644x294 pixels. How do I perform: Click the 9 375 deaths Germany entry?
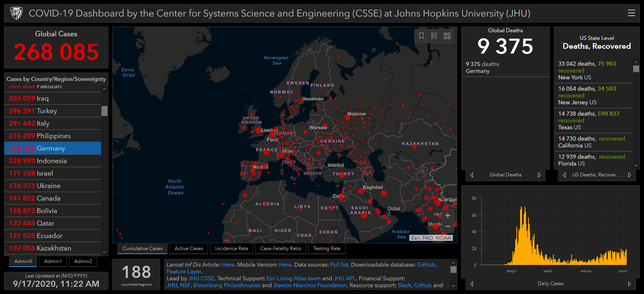pos(505,67)
